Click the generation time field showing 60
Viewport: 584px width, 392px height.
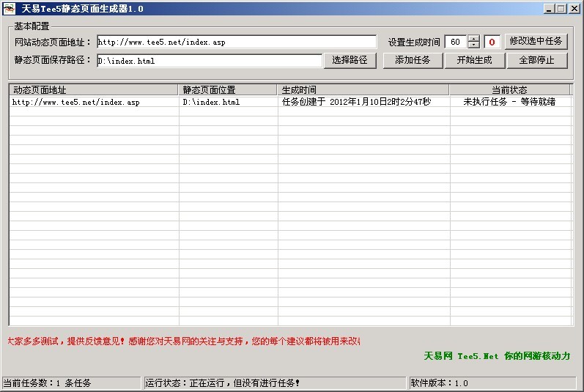coord(456,42)
